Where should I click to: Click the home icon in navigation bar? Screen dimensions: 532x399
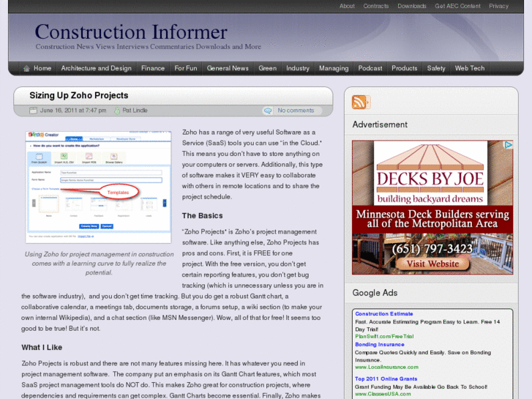click(26, 69)
